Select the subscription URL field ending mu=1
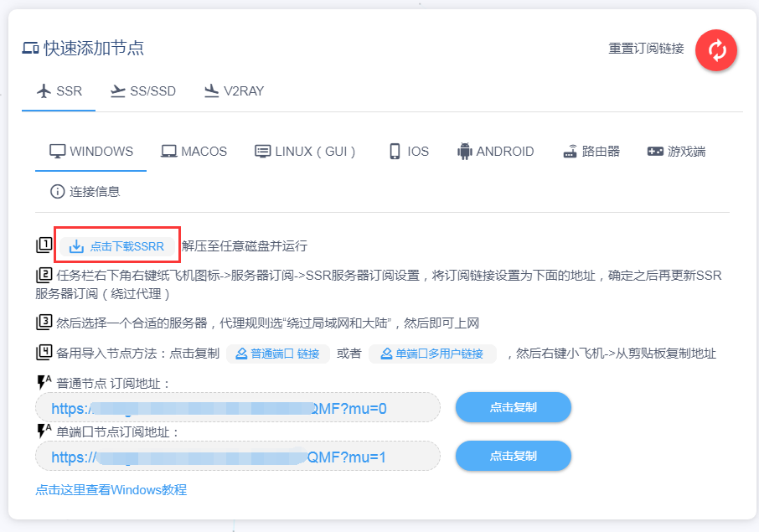Image resolution: width=759 pixels, height=532 pixels. [x=238, y=457]
